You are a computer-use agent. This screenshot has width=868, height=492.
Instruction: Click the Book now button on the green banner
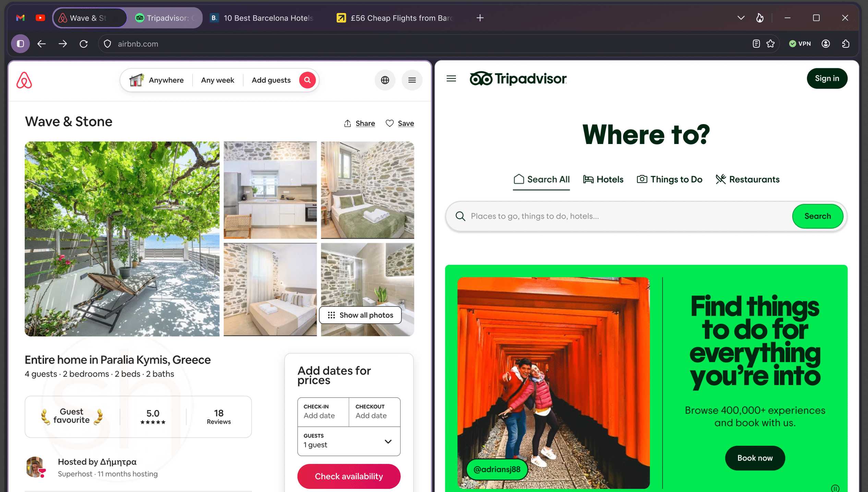click(x=755, y=458)
